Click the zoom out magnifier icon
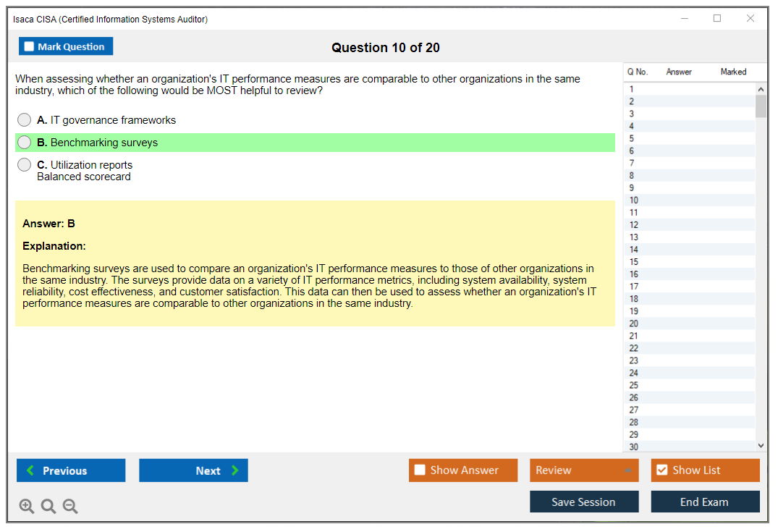Image resolution: width=778 pixels, height=532 pixels. click(x=70, y=506)
